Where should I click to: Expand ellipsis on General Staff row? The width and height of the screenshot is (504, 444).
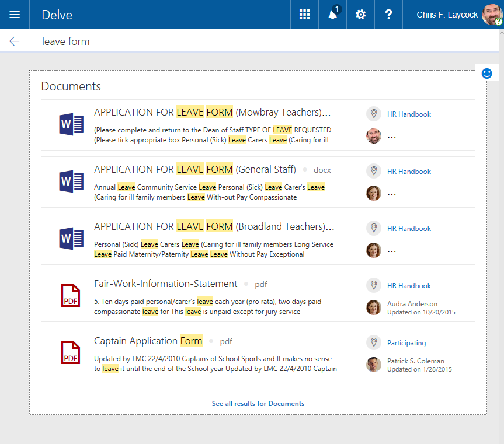tap(391, 194)
